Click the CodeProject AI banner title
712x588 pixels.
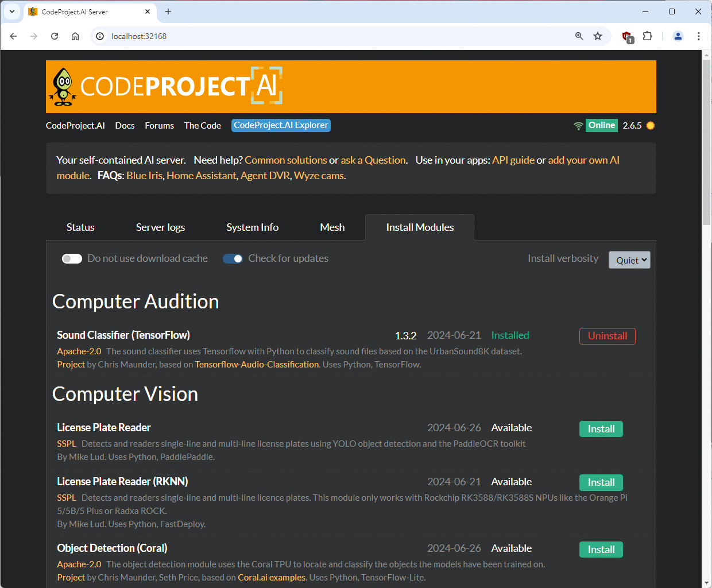click(181, 86)
